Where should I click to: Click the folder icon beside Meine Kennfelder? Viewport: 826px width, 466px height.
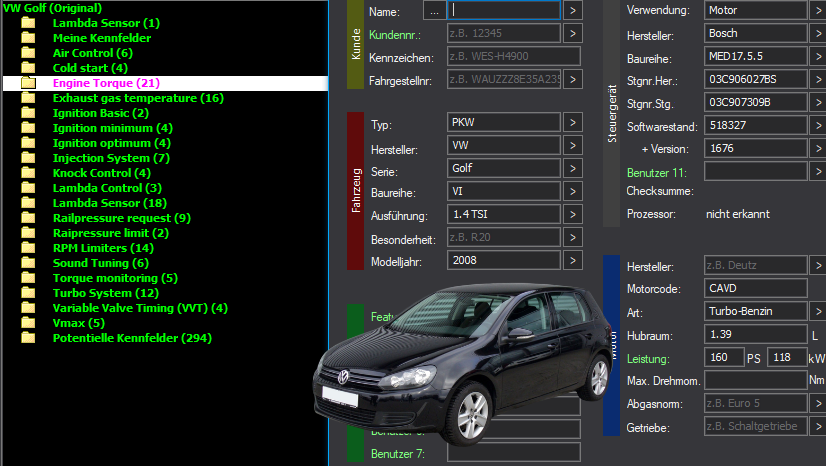tap(28, 38)
